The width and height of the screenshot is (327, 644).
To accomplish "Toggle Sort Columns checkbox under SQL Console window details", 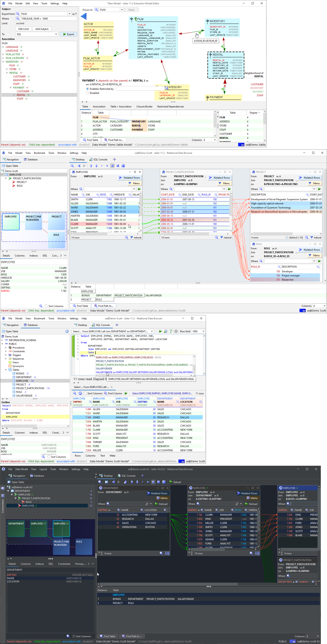I will click(49, 457).
